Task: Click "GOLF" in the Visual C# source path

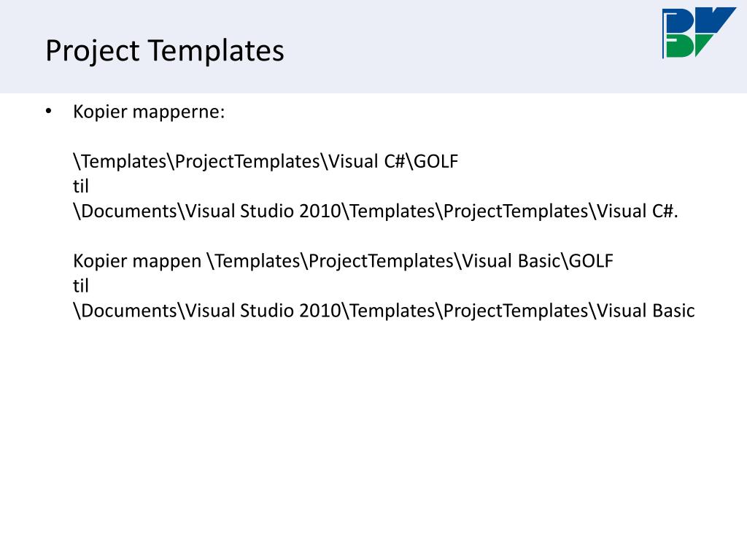Action: pos(436,161)
